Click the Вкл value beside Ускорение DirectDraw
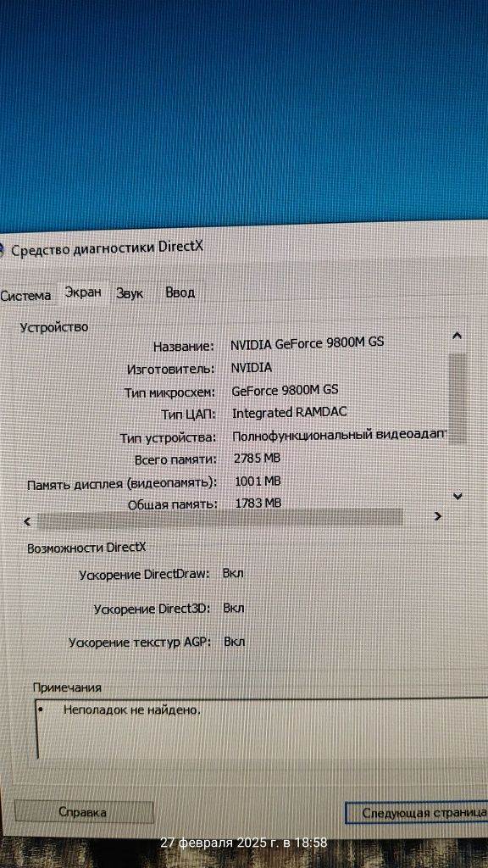Screen dimensions: 488x868 (x=233, y=573)
